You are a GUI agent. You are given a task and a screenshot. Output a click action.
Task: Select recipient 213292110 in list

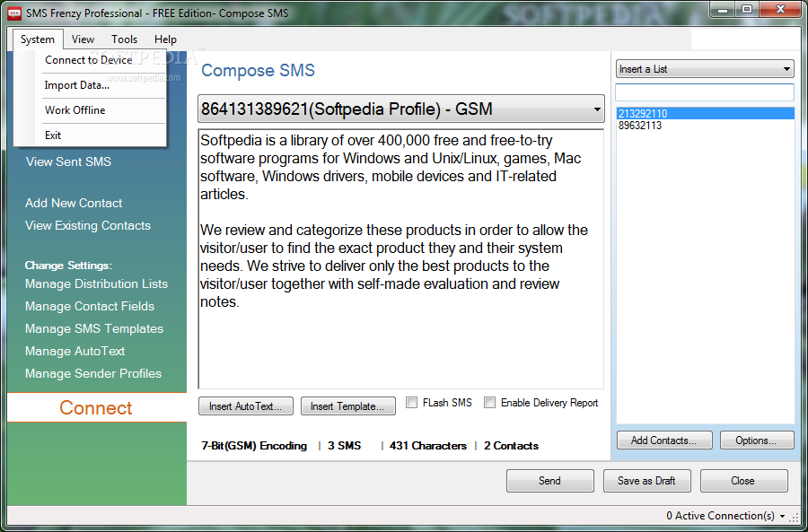(x=706, y=114)
